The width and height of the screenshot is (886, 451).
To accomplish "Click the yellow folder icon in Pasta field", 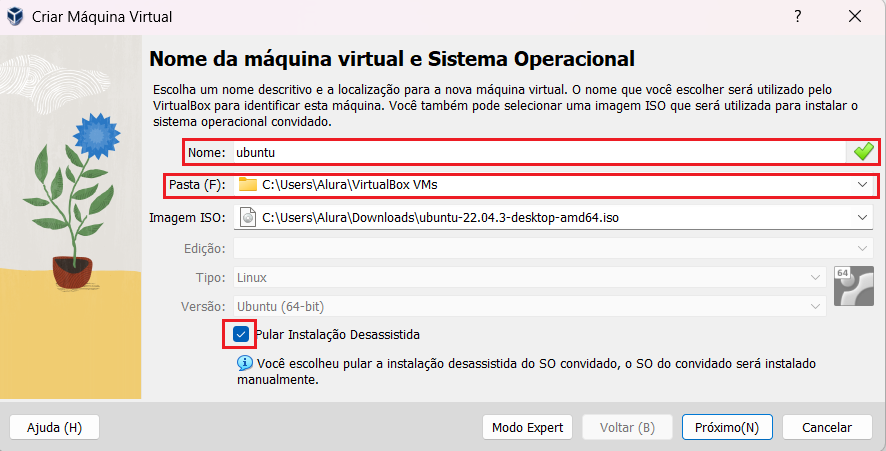I will pos(247,184).
